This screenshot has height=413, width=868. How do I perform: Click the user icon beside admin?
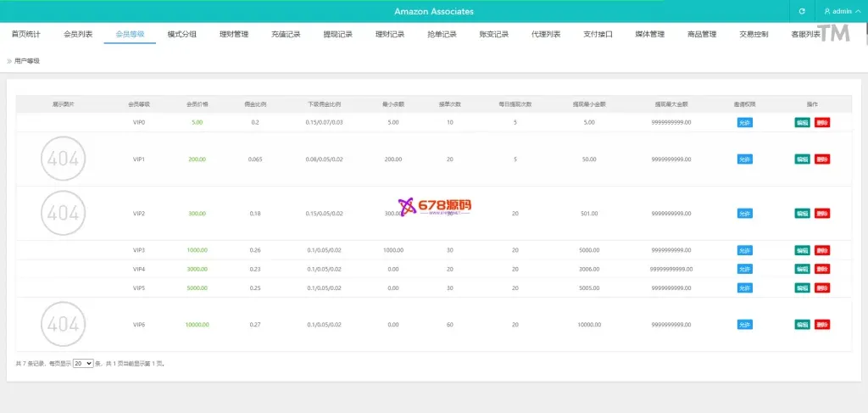pos(827,11)
